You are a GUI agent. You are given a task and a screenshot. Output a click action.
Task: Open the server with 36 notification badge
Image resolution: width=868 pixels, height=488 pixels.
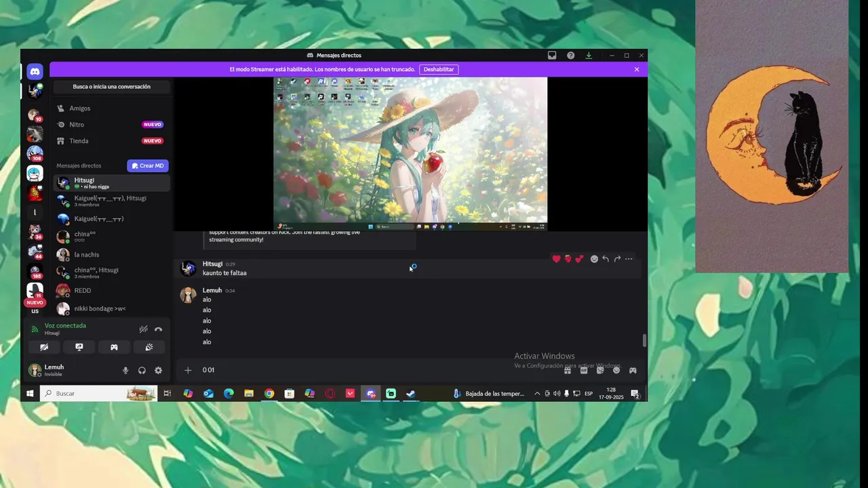[x=35, y=232]
